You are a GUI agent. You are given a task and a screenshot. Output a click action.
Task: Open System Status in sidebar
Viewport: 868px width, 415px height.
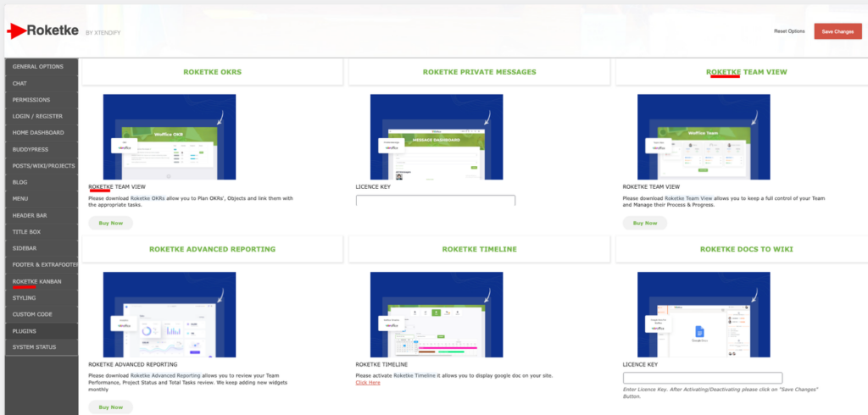(x=34, y=347)
